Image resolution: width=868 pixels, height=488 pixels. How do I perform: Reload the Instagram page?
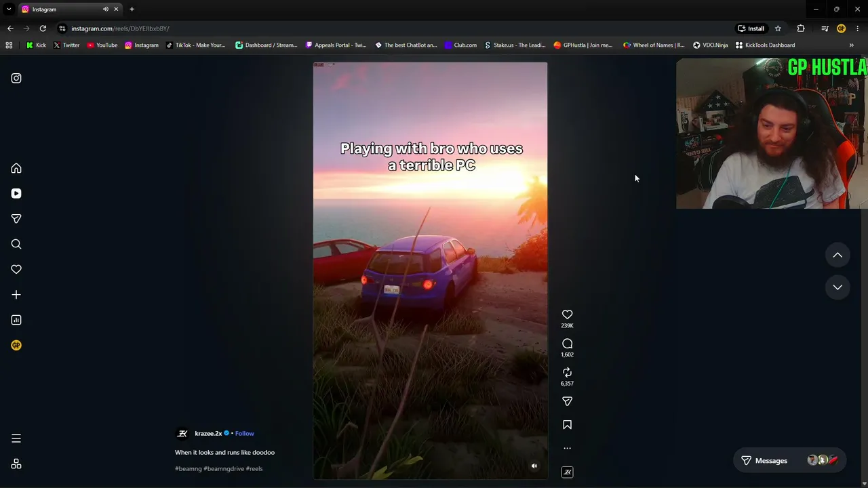click(x=43, y=28)
